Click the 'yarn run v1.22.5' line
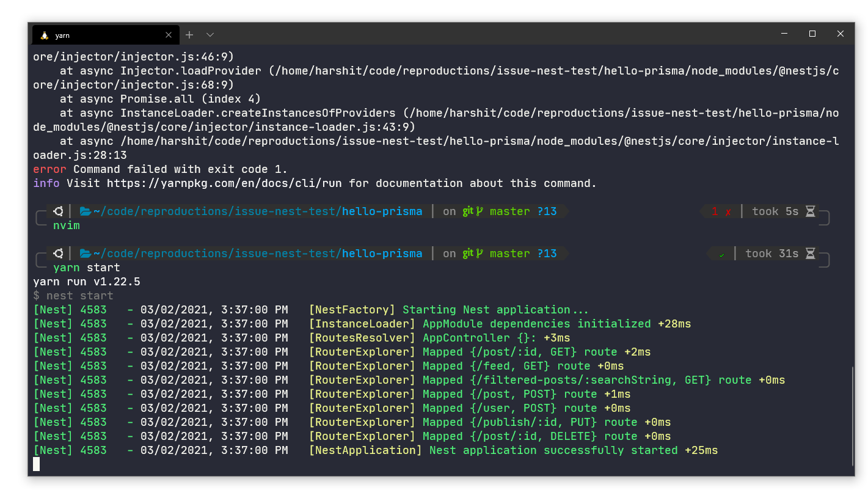 pos(87,282)
